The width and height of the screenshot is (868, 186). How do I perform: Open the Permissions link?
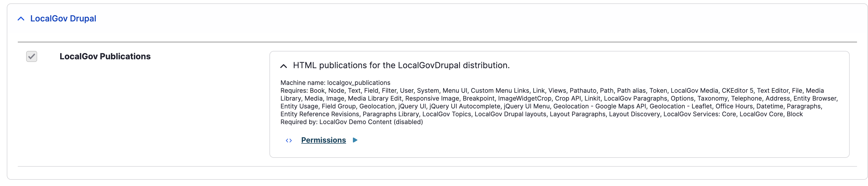coord(323,140)
